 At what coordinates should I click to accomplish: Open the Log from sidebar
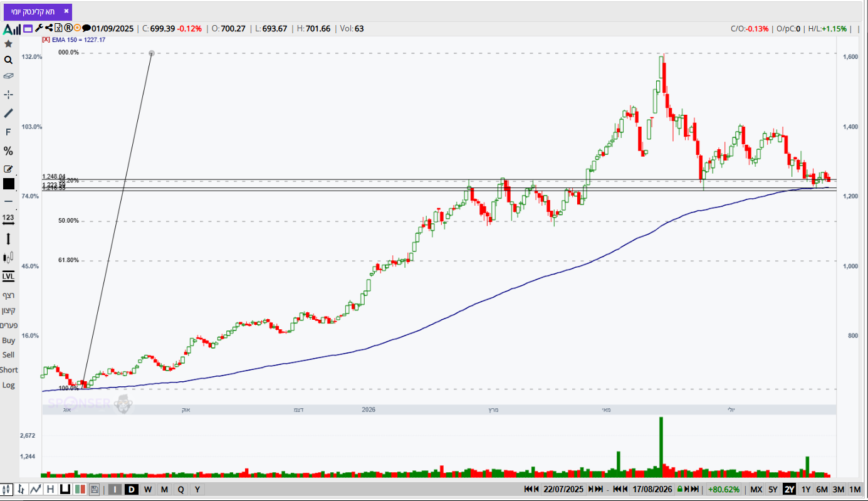tap(8, 385)
